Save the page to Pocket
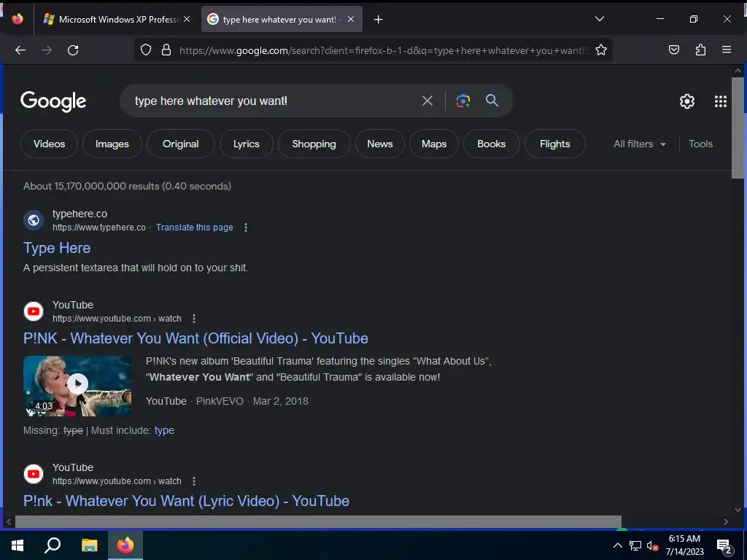This screenshot has height=560, width=747. [x=673, y=50]
